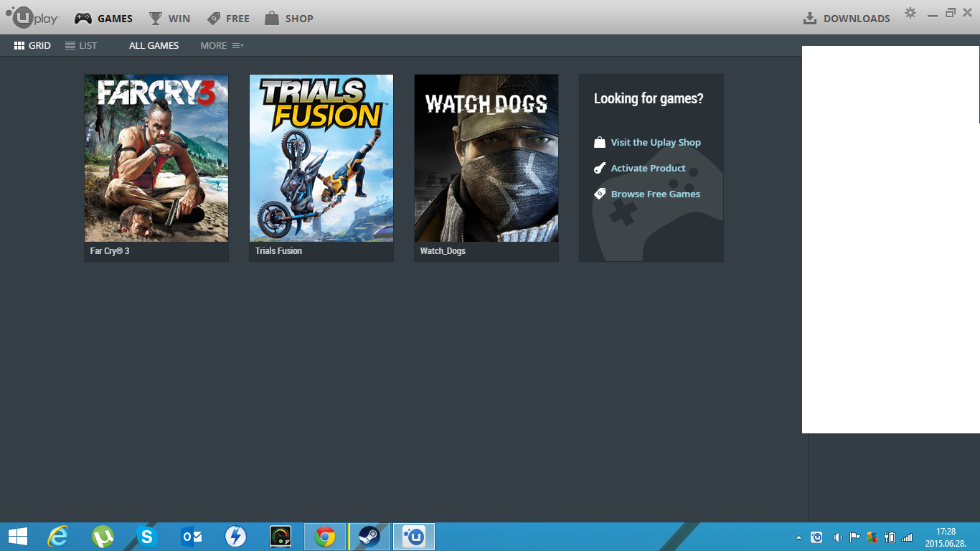
Task: Select the All Games filter
Action: [154, 45]
